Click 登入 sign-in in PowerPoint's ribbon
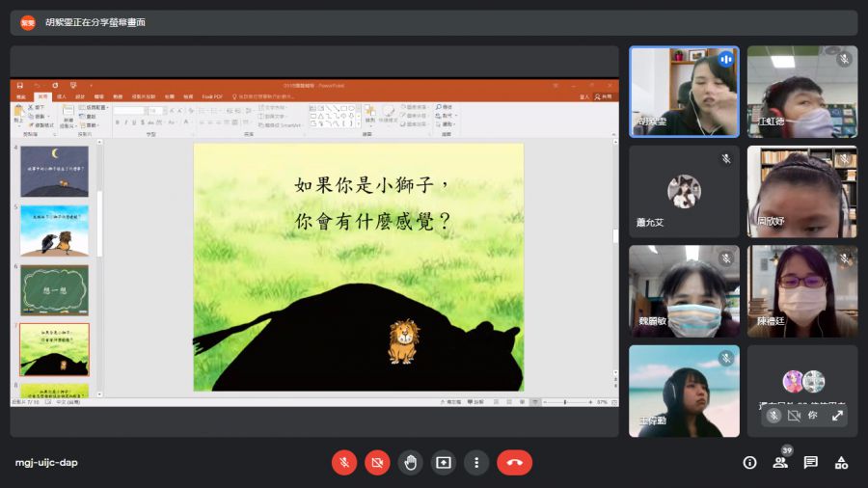 (584, 96)
